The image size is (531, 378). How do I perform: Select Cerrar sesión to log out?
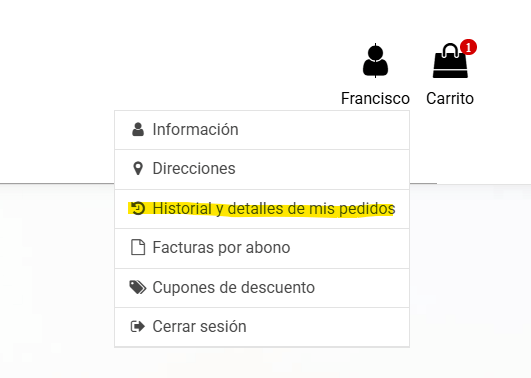tap(262, 327)
